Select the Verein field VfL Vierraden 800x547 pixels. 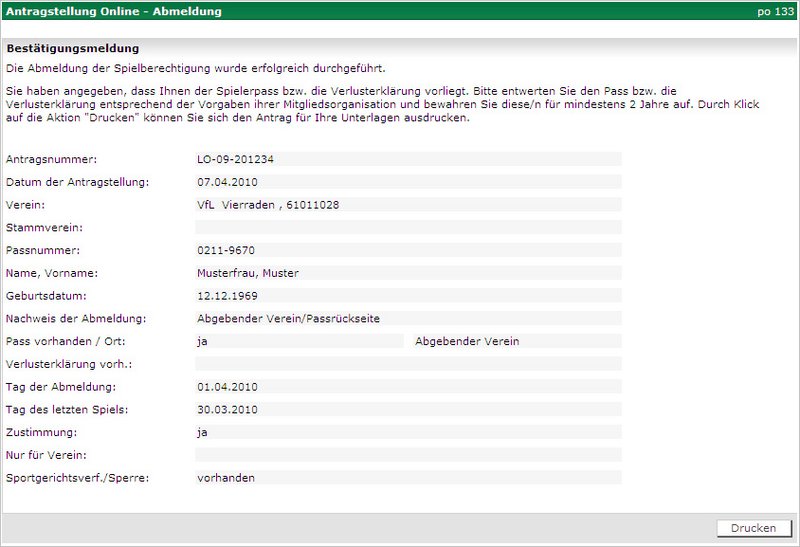pos(408,205)
